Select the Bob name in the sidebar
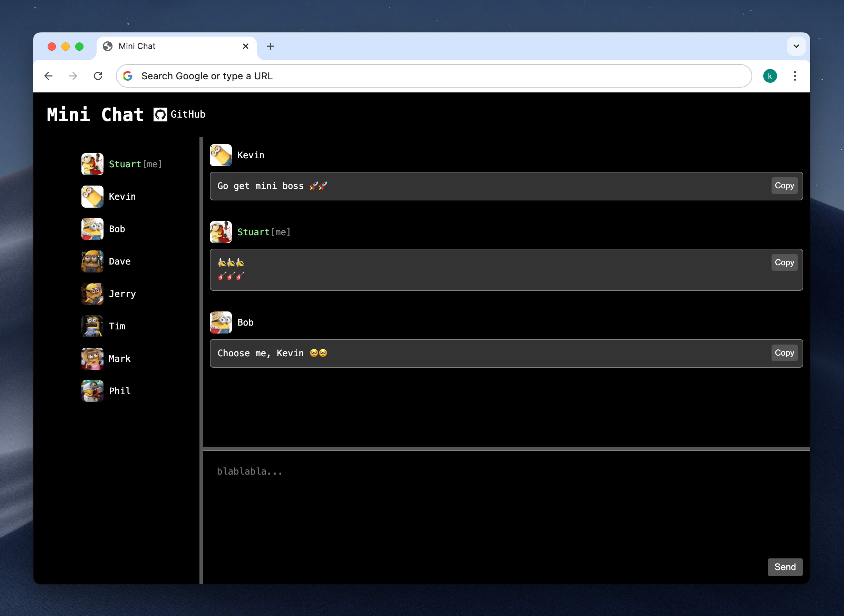This screenshot has width=844, height=616. pyautogui.click(x=117, y=229)
